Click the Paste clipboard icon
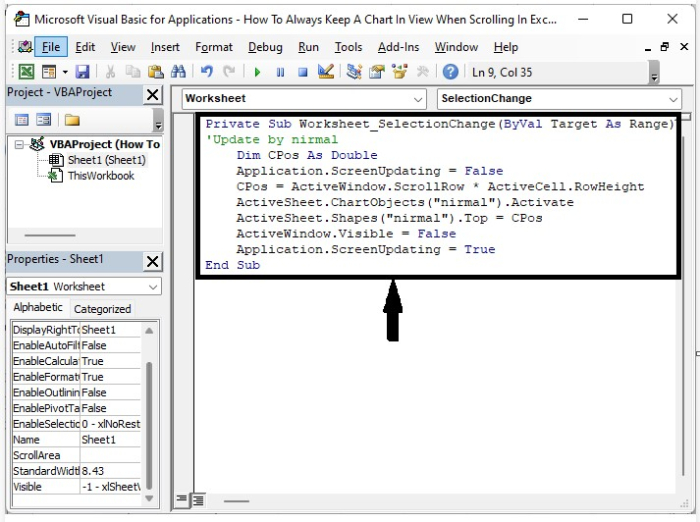The width and height of the screenshot is (700, 522). click(155, 72)
